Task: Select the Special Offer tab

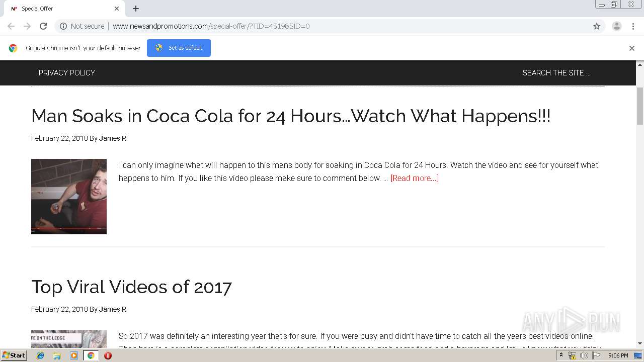Action: pyautogui.click(x=64, y=9)
